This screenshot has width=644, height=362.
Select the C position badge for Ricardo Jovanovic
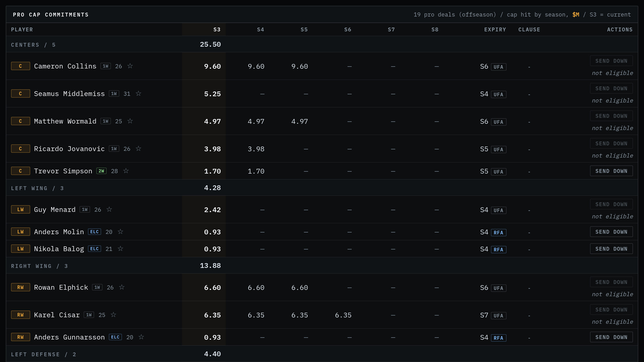(x=20, y=148)
